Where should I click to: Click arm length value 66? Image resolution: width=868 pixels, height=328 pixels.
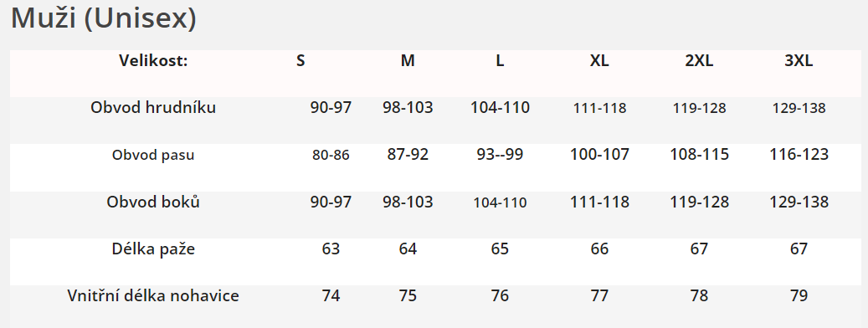pyautogui.click(x=599, y=249)
